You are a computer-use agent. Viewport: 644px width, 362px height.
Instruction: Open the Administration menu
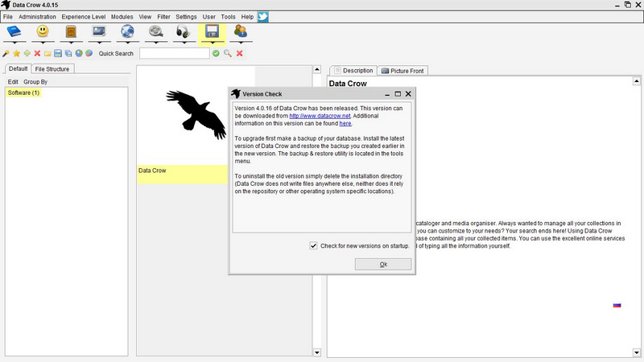coord(37,17)
